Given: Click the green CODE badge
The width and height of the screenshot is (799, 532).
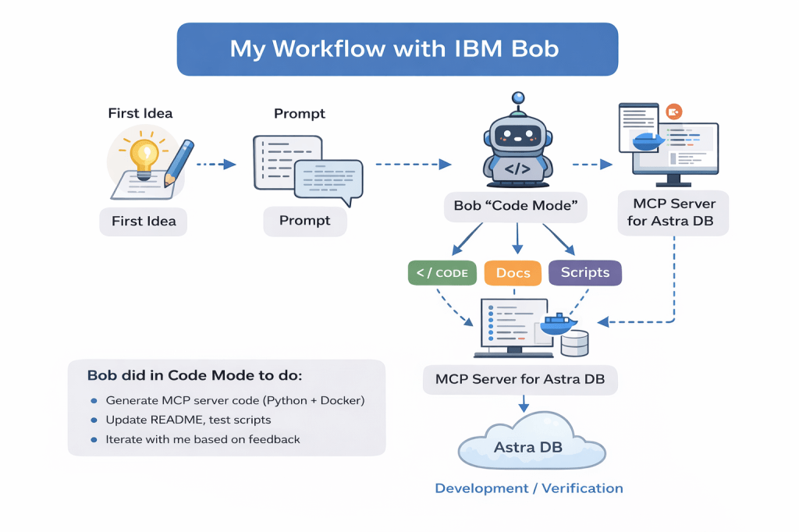Looking at the screenshot, I should [x=442, y=273].
